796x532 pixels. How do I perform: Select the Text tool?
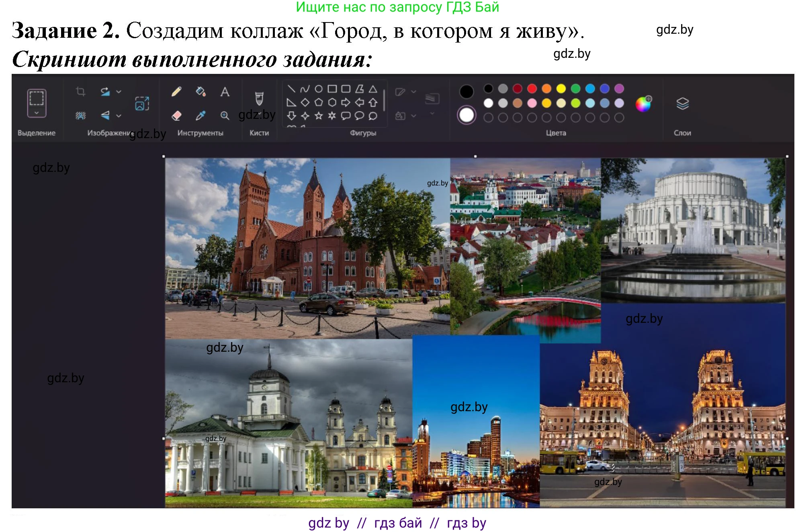pos(224,92)
